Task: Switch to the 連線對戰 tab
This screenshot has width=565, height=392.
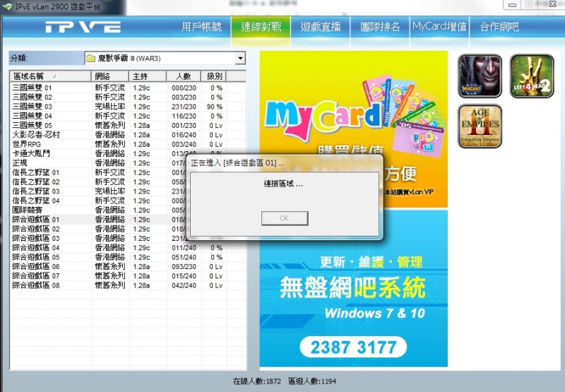Action: 261,27
